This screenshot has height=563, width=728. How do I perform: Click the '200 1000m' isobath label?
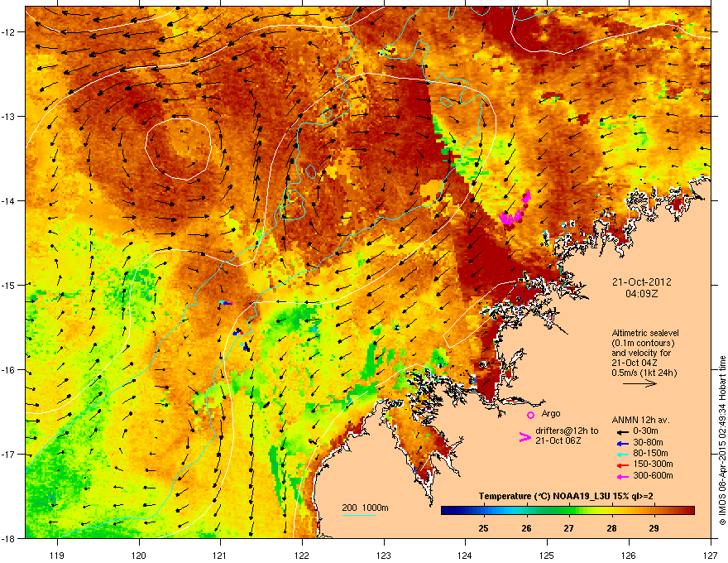pos(365,508)
